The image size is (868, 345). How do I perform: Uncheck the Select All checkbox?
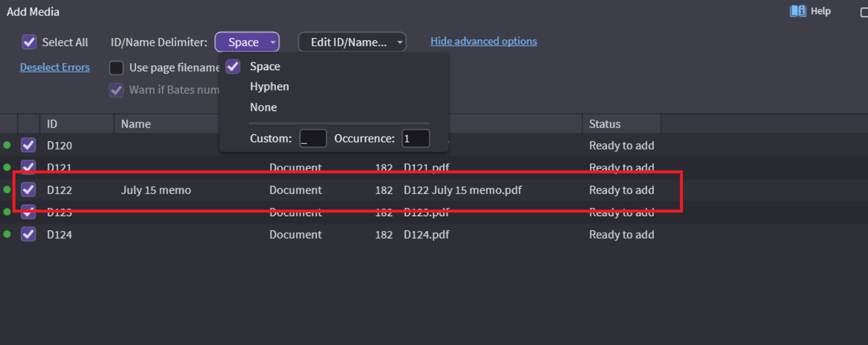pos(29,42)
